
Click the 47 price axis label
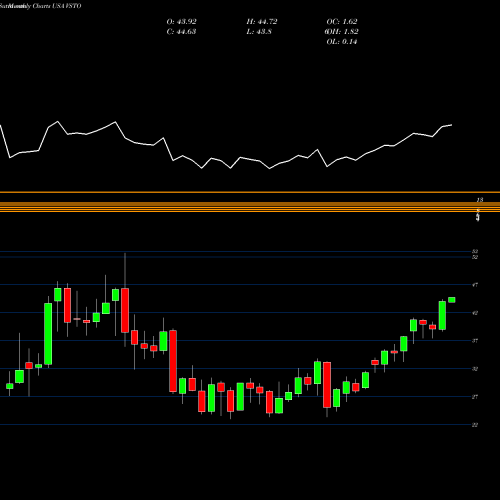click(x=475, y=285)
